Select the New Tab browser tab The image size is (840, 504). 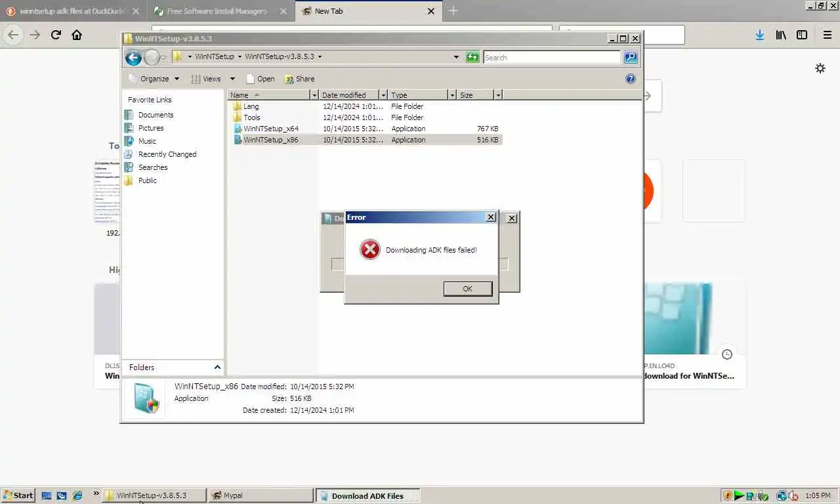point(367,11)
